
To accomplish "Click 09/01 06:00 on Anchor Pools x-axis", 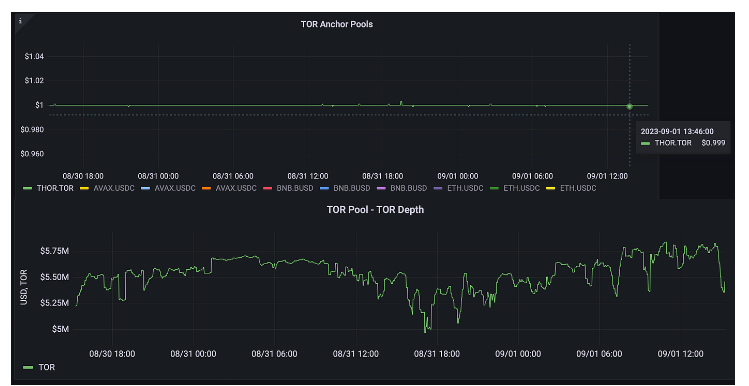I will 533,176.
